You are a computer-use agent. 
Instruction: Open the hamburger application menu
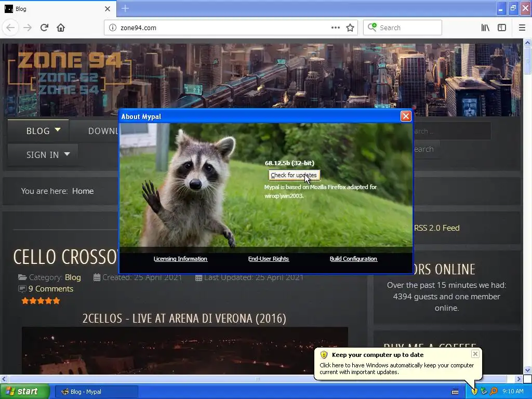click(x=522, y=28)
